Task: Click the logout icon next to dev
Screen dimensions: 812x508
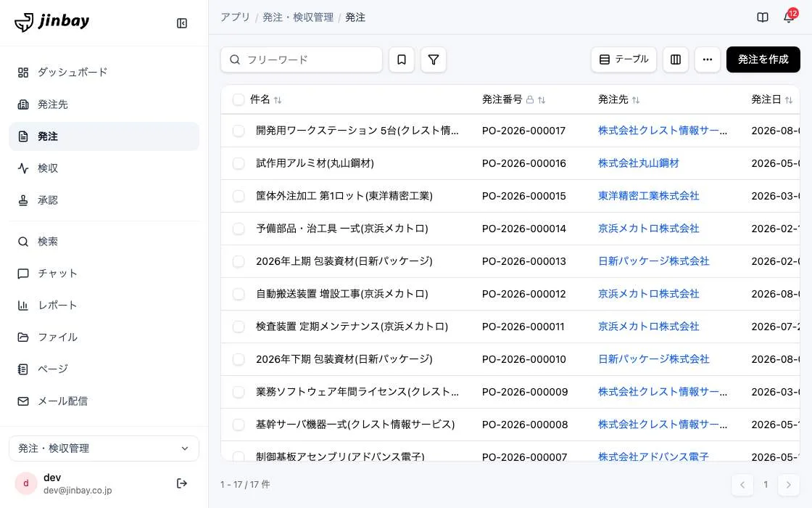Action: coord(182,483)
